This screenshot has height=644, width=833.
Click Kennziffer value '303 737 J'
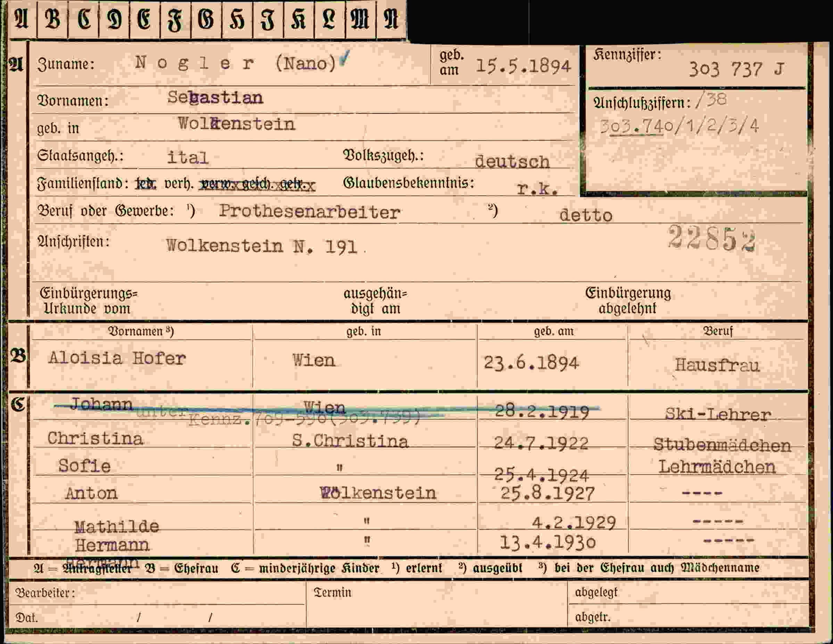tap(736, 69)
